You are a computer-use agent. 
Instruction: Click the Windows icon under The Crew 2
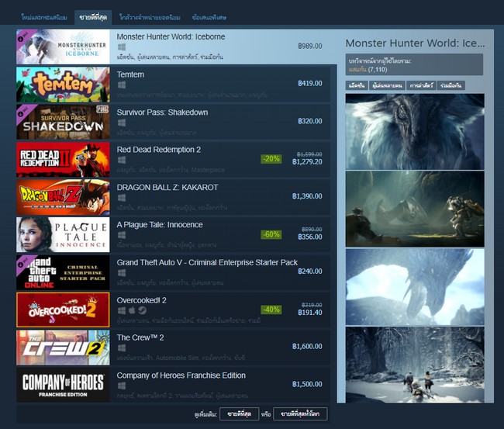point(122,348)
